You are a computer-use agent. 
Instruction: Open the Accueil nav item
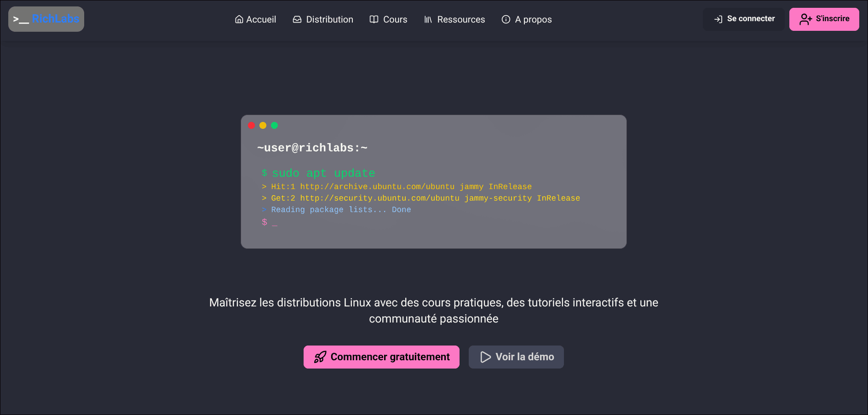pos(255,19)
